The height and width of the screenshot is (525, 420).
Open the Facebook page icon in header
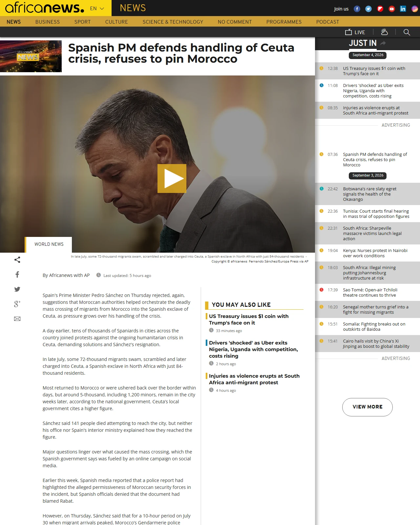pos(357,9)
